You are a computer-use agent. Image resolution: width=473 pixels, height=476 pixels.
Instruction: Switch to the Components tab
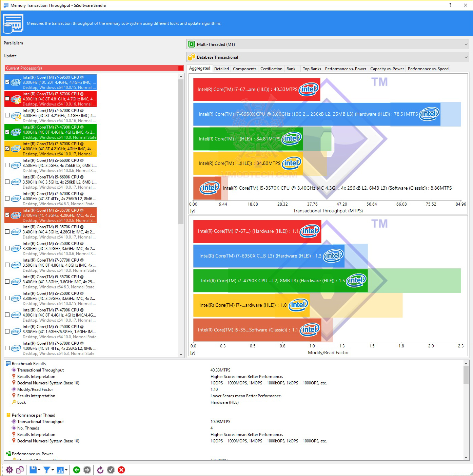pos(244,69)
